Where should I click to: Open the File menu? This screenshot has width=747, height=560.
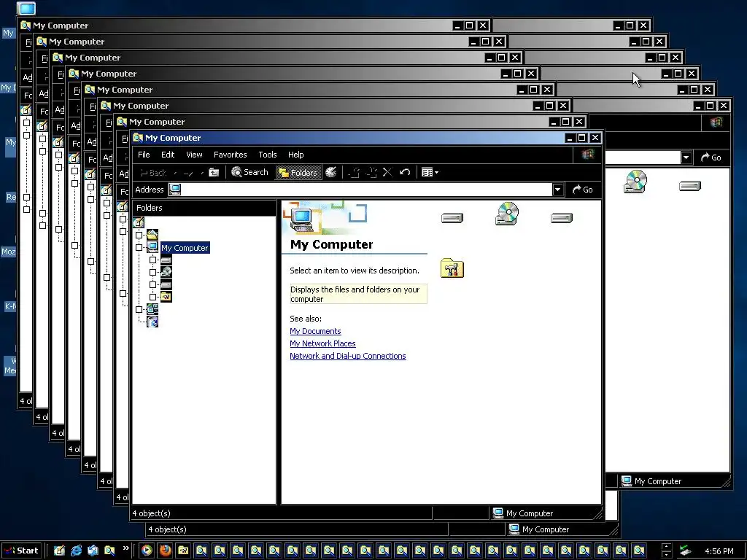pos(144,155)
